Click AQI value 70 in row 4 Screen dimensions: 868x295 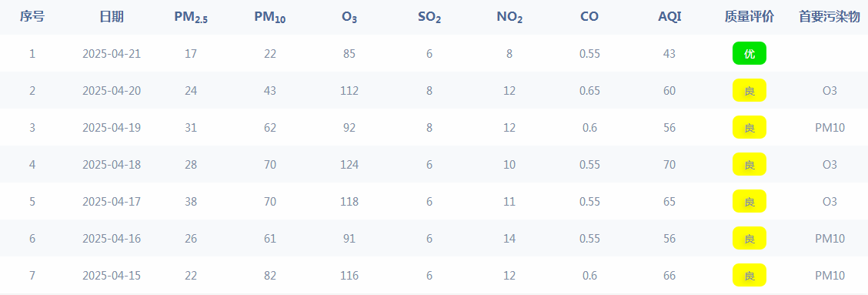(669, 165)
